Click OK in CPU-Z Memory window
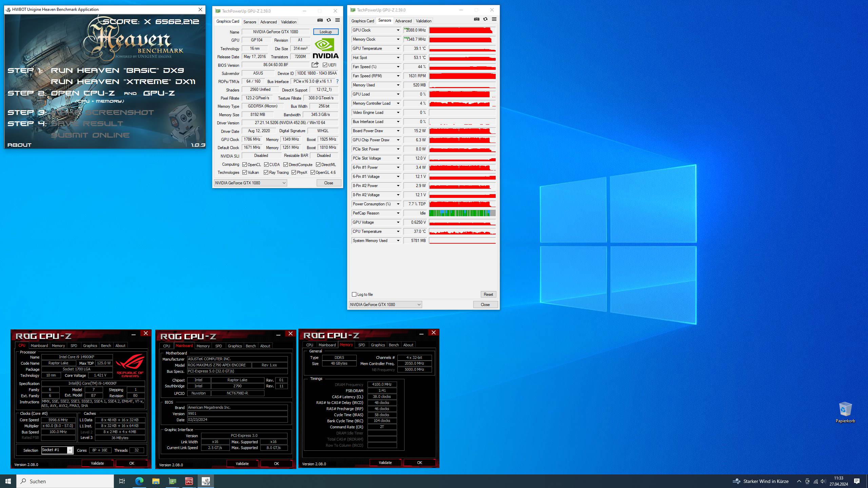Viewport: 868px width, 488px height. [419, 463]
